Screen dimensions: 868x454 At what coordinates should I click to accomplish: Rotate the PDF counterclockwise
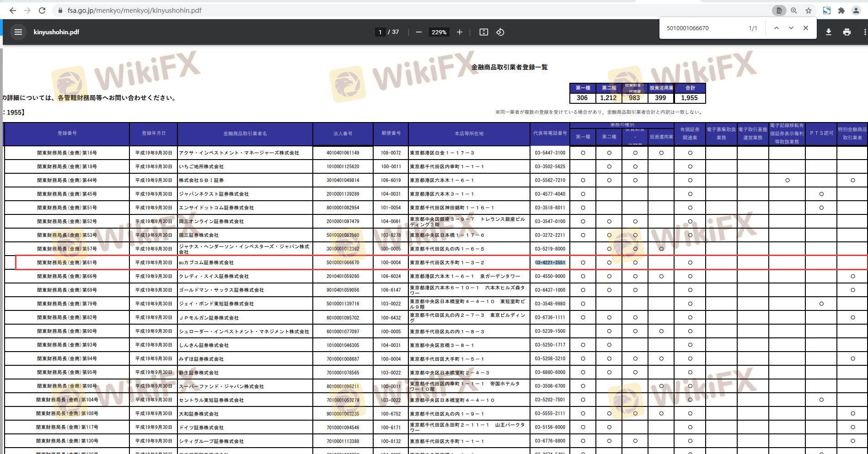coord(500,32)
